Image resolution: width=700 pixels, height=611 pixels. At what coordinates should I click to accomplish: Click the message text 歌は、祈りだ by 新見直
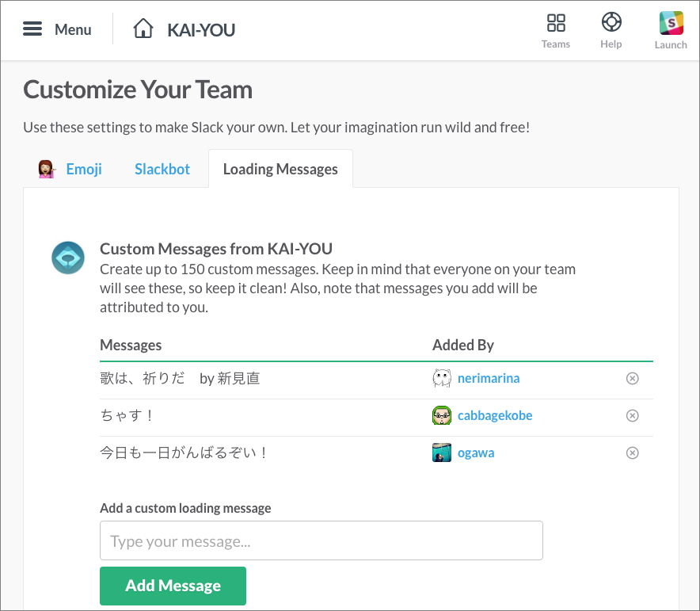180,378
